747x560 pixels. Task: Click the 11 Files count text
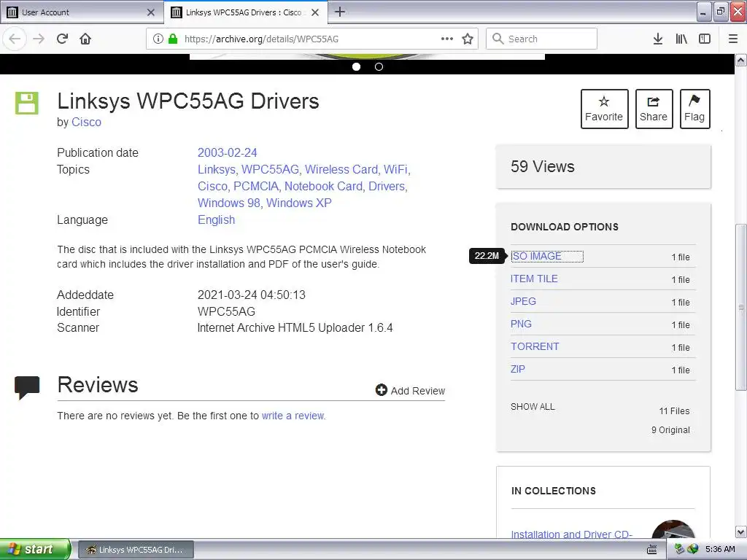coord(674,411)
